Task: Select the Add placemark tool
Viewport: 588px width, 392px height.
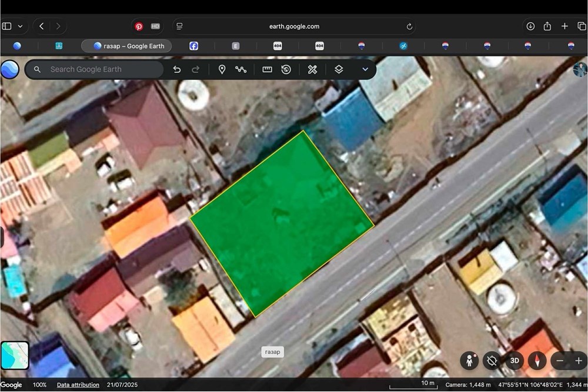Action: [x=222, y=69]
